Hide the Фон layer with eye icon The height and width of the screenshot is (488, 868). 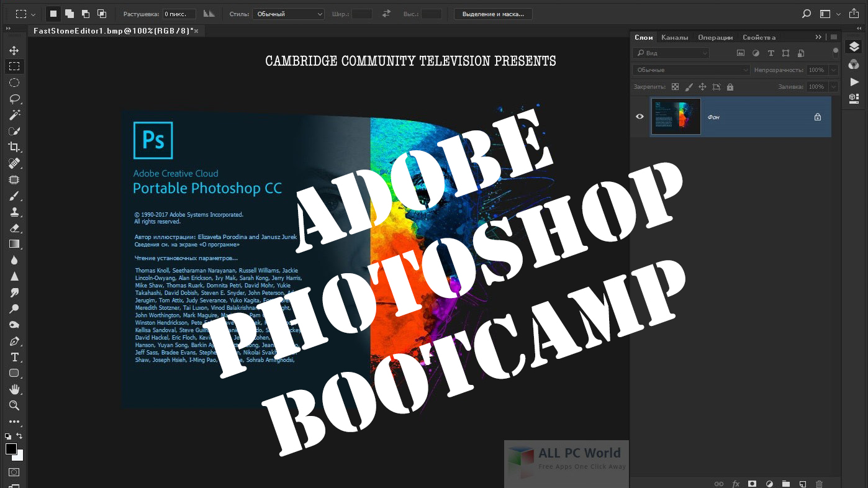pyautogui.click(x=640, y=116)
